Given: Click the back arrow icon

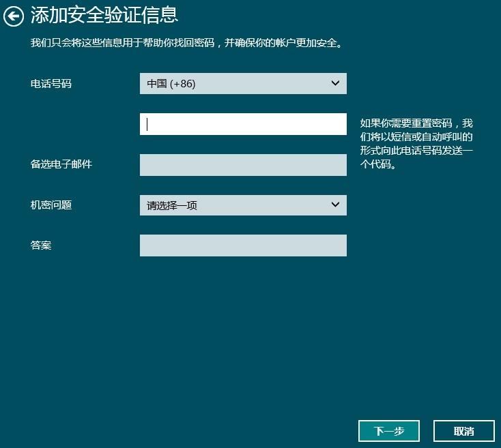Looking at the screenshot, I should [x=14, y=16].
